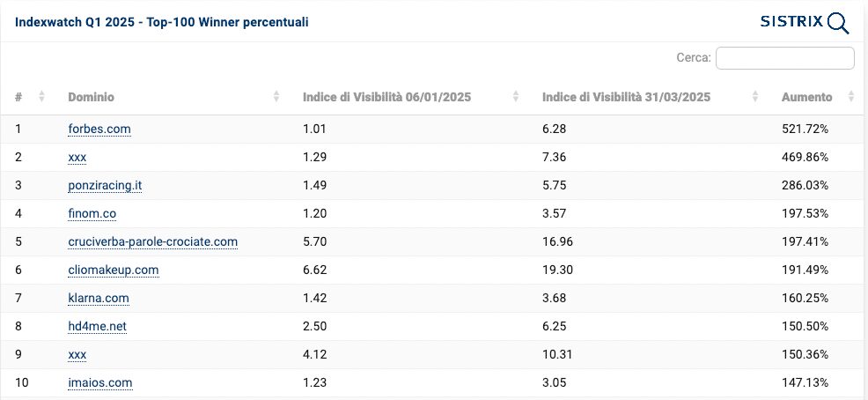The width and height of the screenshot is (868, 400).
Task: Open the finom.co domain link
Action: (92, 213)
